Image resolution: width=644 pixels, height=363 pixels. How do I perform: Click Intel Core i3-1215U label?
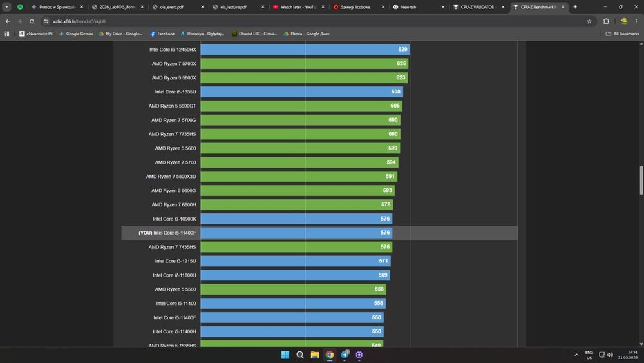tap(175, 261)
